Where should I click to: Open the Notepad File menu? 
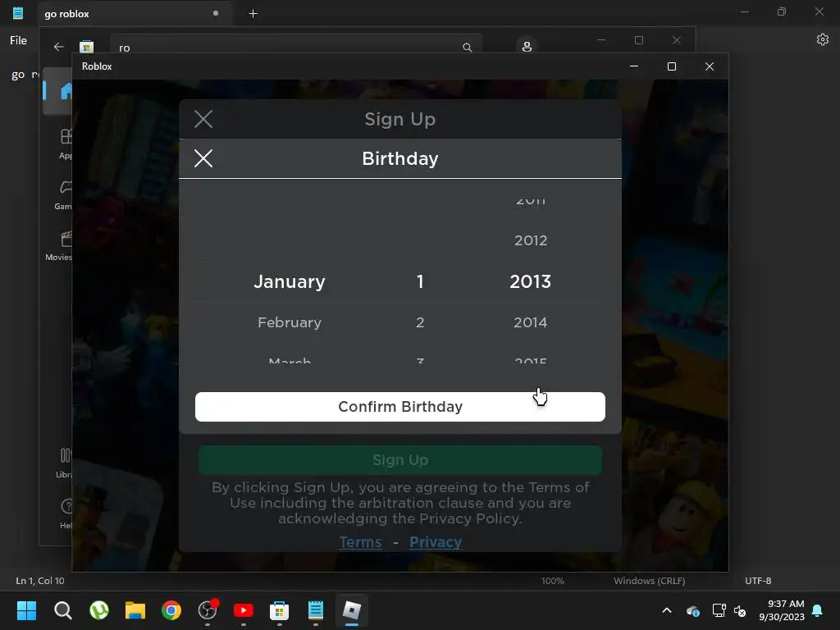click(x=18, y=40)
